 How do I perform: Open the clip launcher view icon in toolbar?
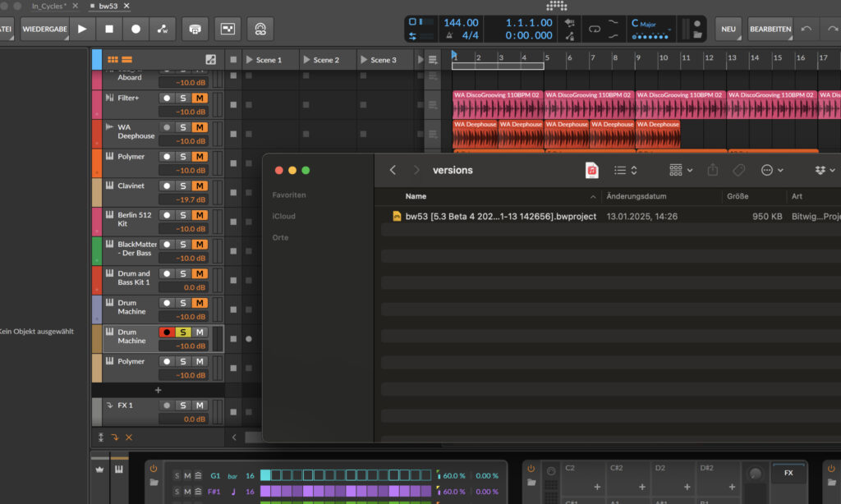[228, 29]
